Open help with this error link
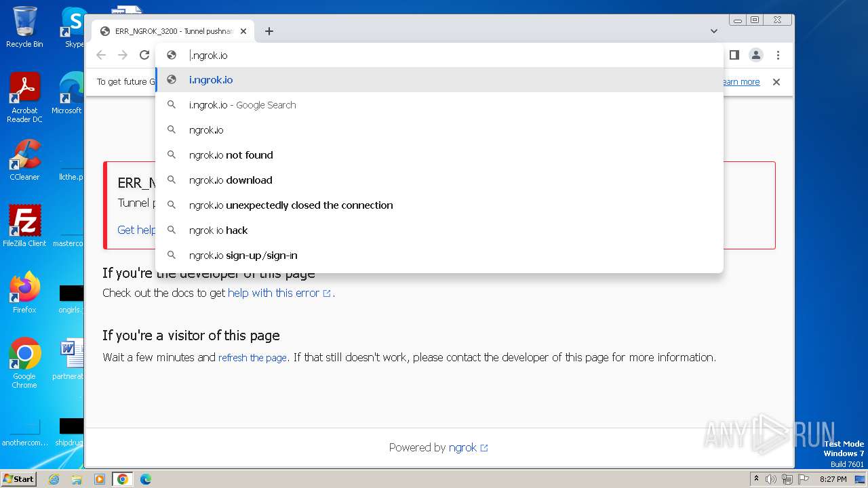868x488 pixels. (x=279, y=293)
